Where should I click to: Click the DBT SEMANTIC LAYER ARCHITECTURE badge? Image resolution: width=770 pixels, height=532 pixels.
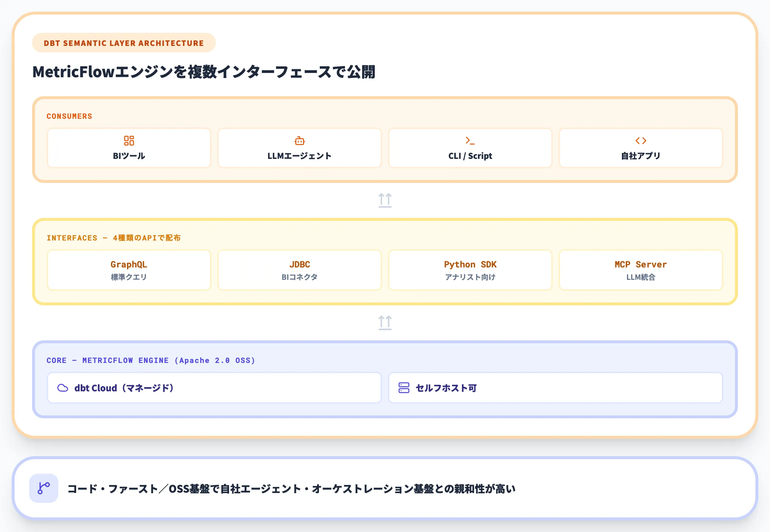pyautogui.click(x=124, y=43)
